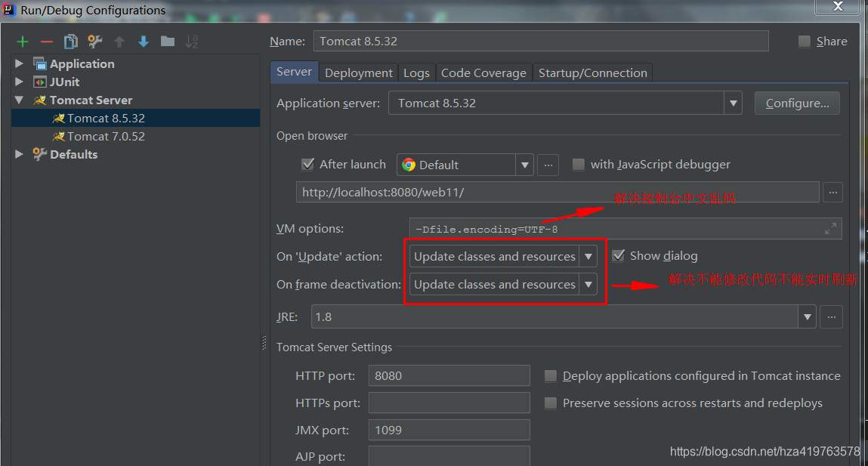Remove selected configuration with minus icon
This screenshot has width=868, height=466.
(47, 42)
